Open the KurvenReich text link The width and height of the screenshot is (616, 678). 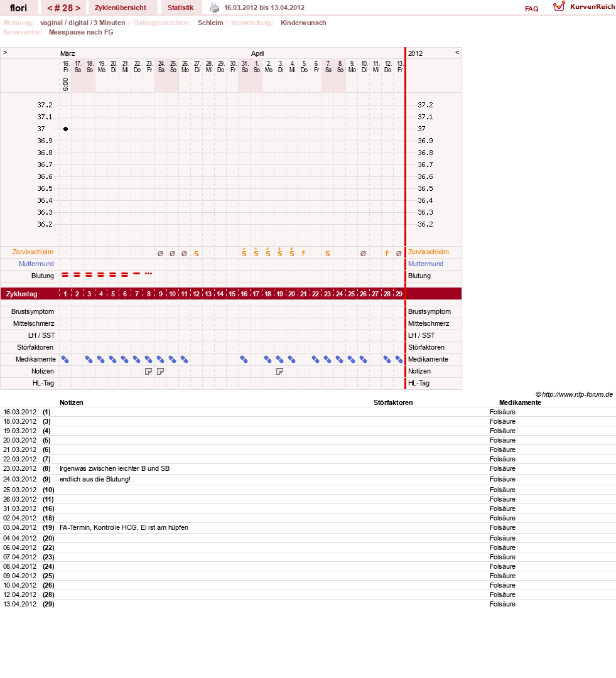(592, 6)
